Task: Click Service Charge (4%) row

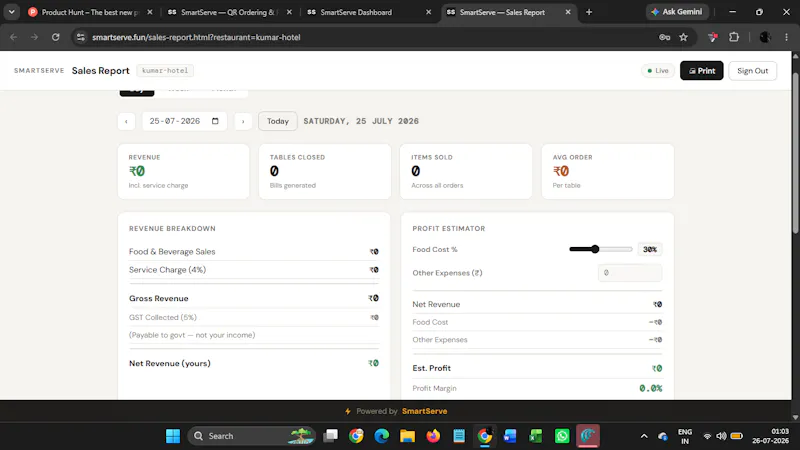Action: (254, 269)
